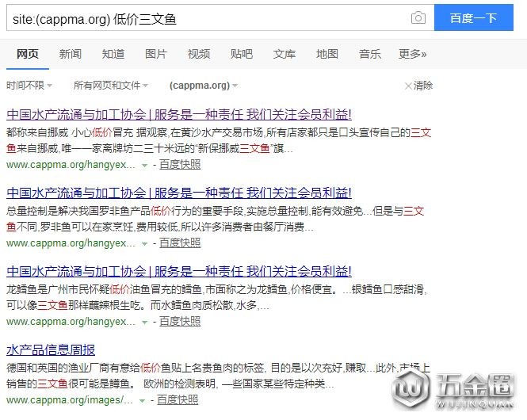Click snippet text starting 龙鳕鱼是广州市民怀疑

coord(217,297)
